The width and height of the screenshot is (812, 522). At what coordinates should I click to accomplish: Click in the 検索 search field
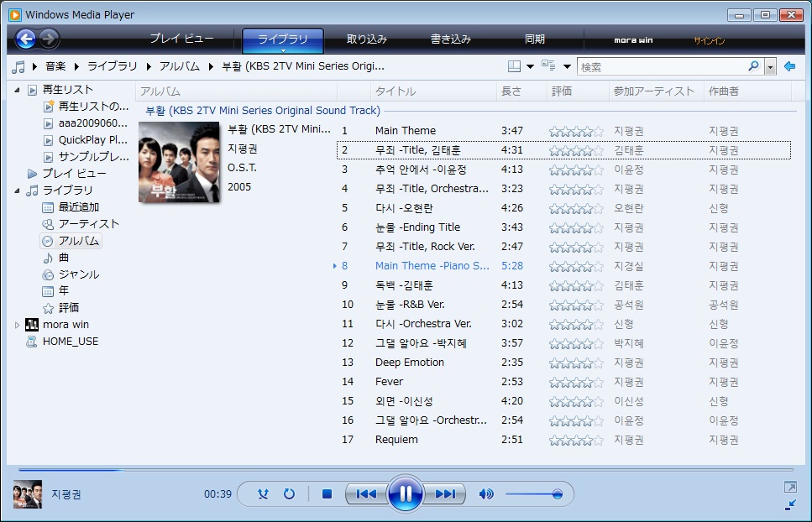663,67
